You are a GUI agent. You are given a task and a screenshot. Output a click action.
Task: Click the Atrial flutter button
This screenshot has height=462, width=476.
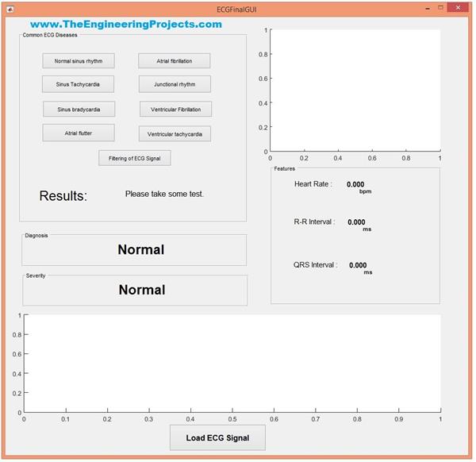point(79,133)
